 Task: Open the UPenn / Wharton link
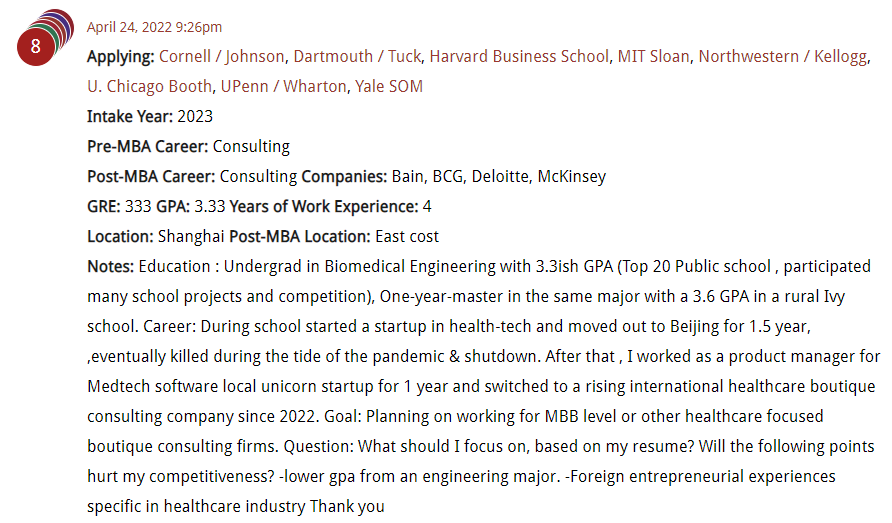[x=283, y=87]
